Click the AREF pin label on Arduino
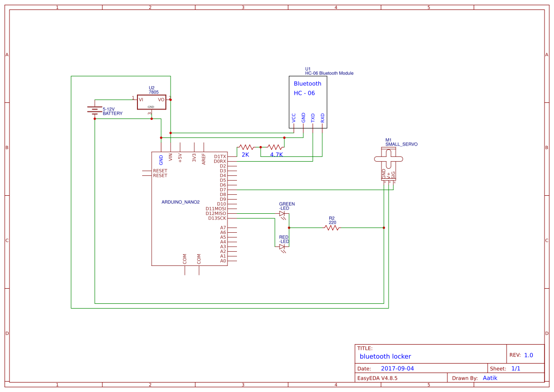 [203, 159]
